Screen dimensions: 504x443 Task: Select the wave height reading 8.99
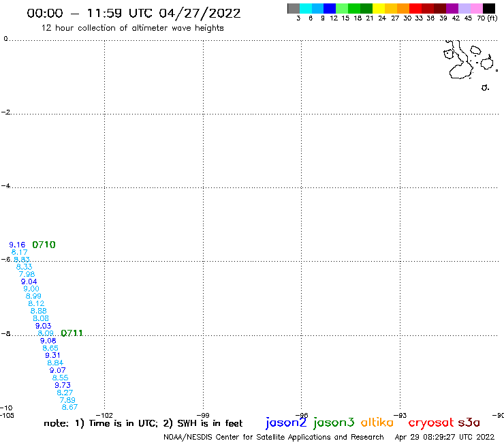[x=33, y=296]
